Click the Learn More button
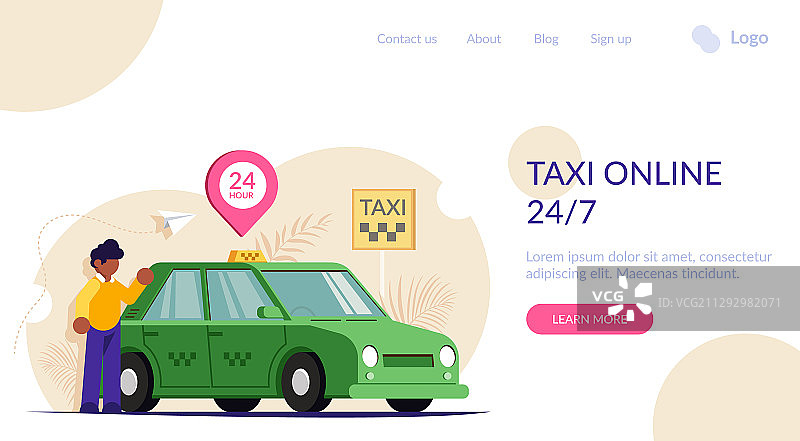Screen dimensions: 800x441 [x=589, y=319]
